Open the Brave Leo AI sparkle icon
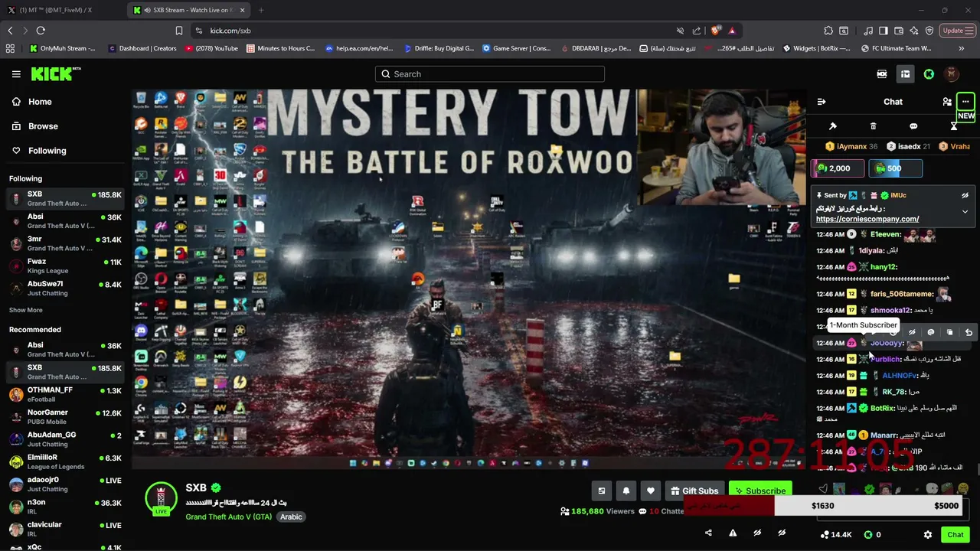980x551 pixels. point(914,31)
